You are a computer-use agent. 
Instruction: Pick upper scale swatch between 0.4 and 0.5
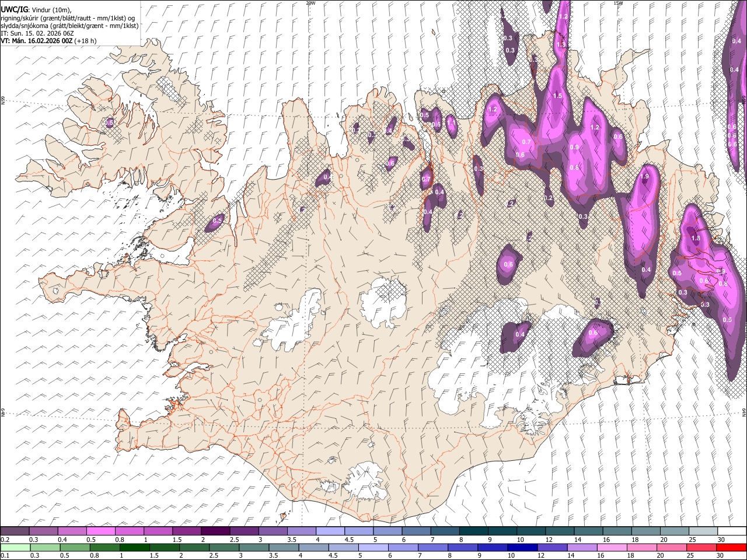[x=72, y=531]
